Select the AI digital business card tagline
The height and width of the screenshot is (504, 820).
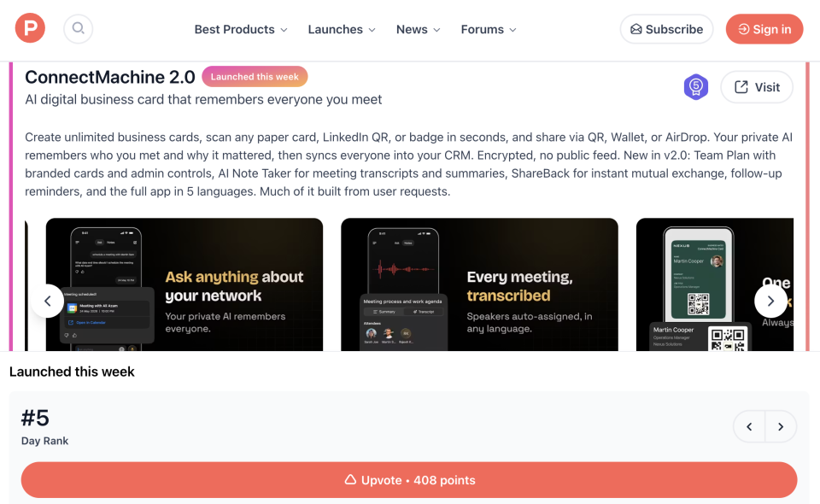click(203, 99)
